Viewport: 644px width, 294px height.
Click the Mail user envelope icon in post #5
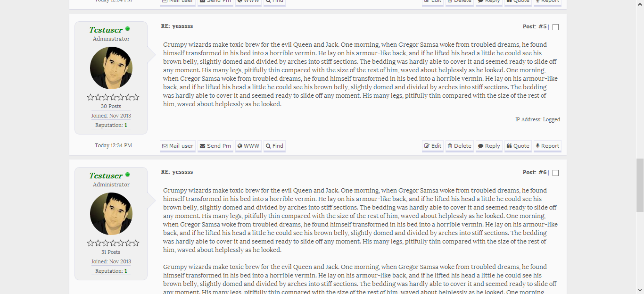tap(165, 146)
